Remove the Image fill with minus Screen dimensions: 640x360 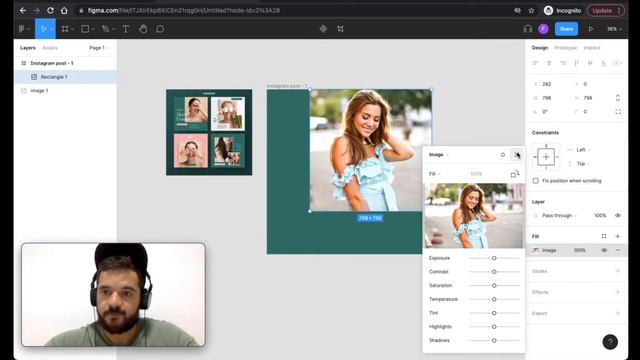coord(618,250)
